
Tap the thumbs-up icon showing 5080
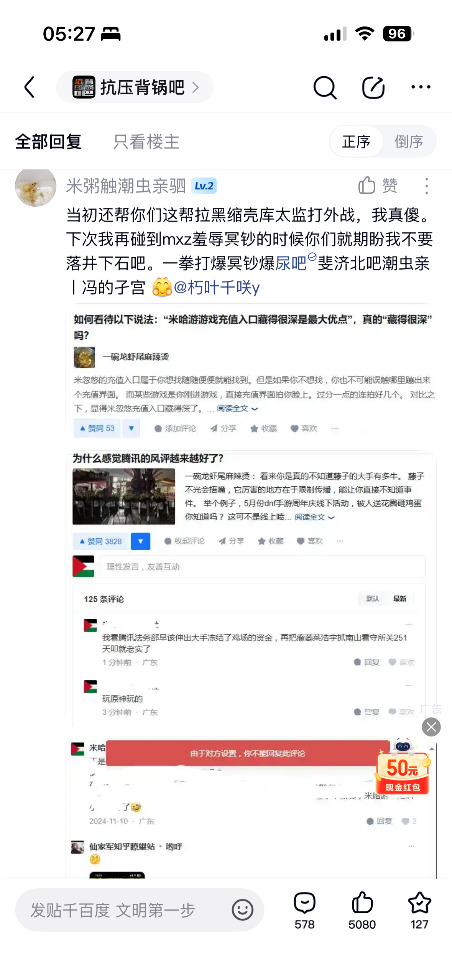tap(362, 910)
